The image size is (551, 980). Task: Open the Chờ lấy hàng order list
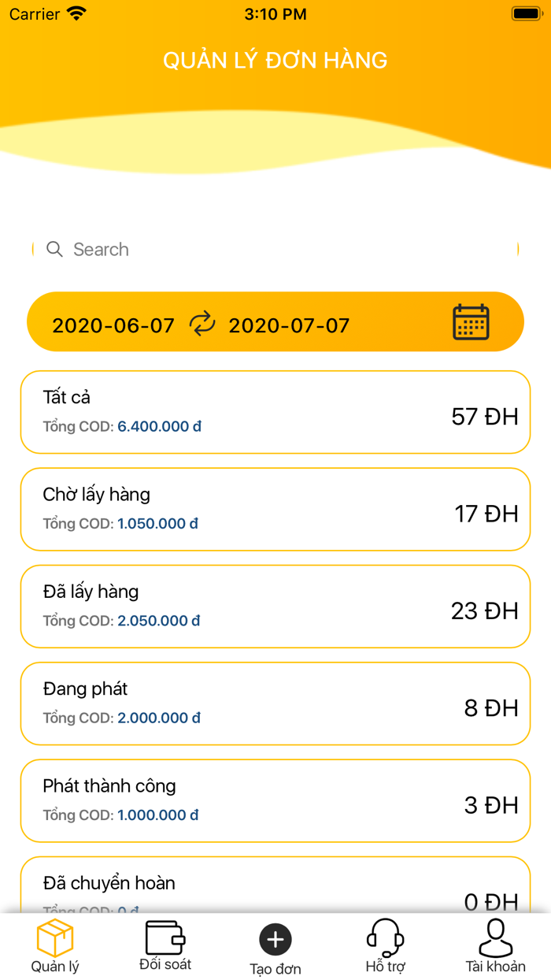coord(275,508)
